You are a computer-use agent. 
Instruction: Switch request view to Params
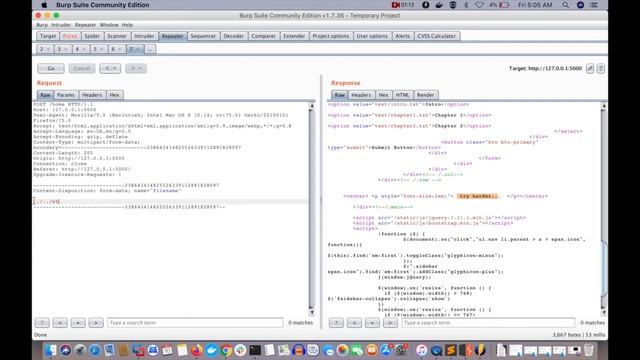(66, 95)
